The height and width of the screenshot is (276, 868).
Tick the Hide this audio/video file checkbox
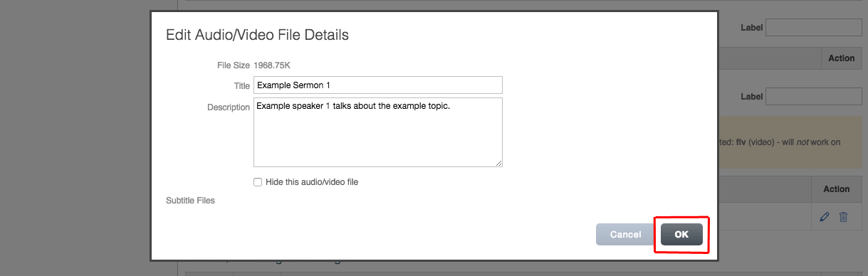pyautogui.click(x=258, y=182)
